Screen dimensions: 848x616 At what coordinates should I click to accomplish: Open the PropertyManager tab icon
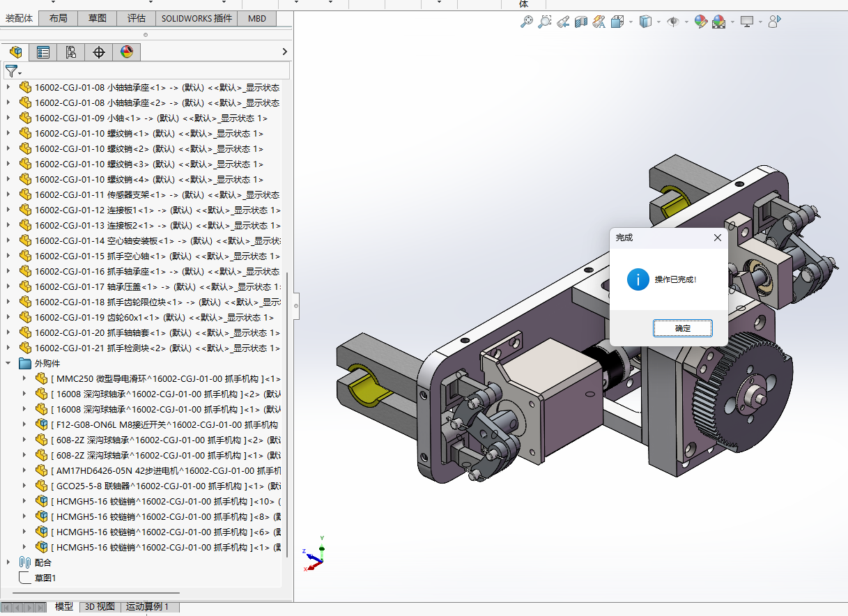coord(43,52)
